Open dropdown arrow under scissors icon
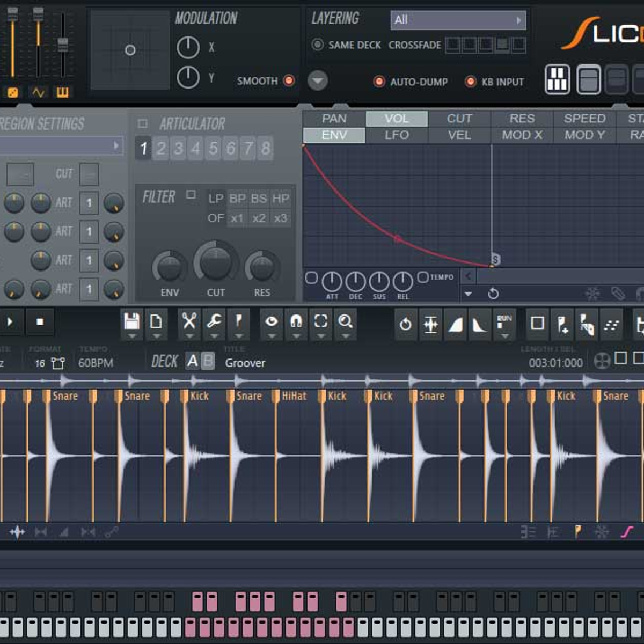644x644 pixels. (189, 336)
